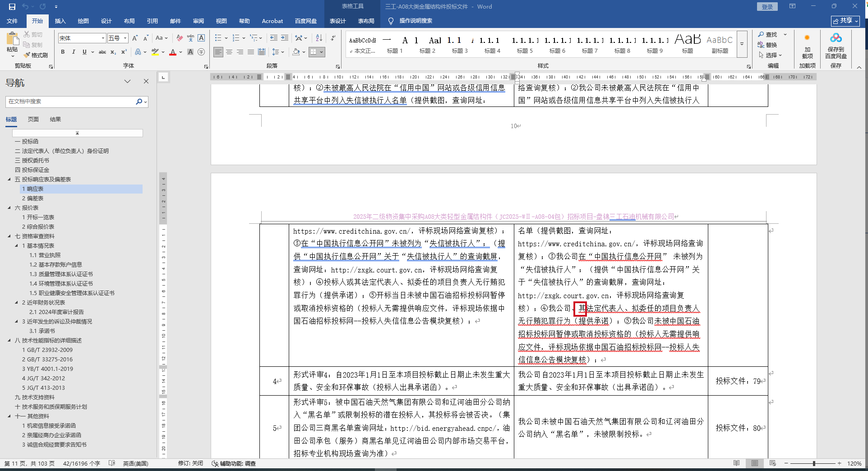
Task: Open the 插入 (Insert) ribbon tab
Action: tap(60, 21)
